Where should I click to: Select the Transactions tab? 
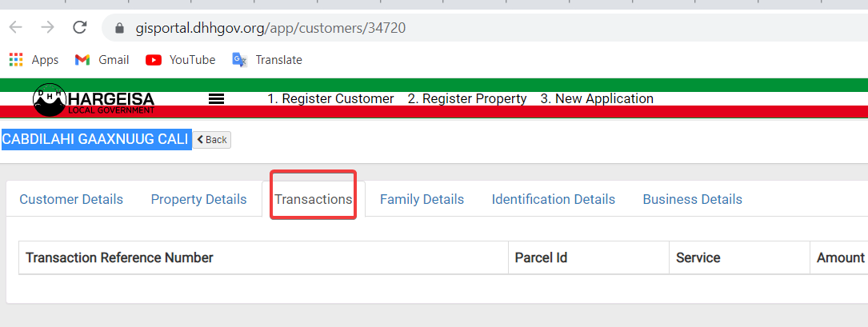(x=314, y=199)
